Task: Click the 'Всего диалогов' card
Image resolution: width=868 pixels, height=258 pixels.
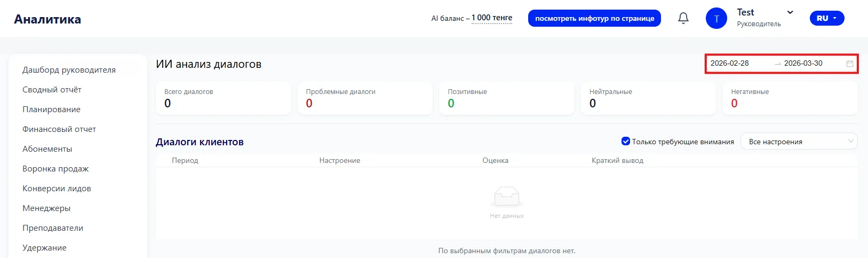Action: click(223, 98)
